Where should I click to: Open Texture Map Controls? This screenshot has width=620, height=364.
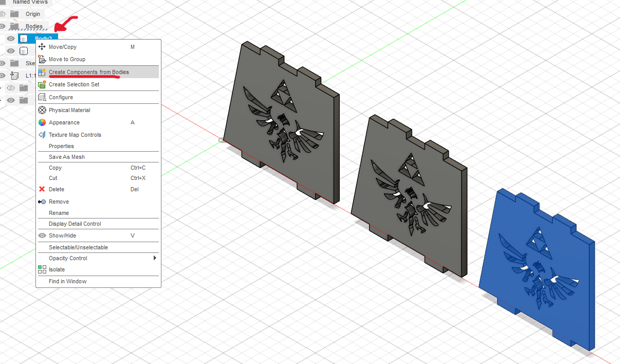(98, 135)
